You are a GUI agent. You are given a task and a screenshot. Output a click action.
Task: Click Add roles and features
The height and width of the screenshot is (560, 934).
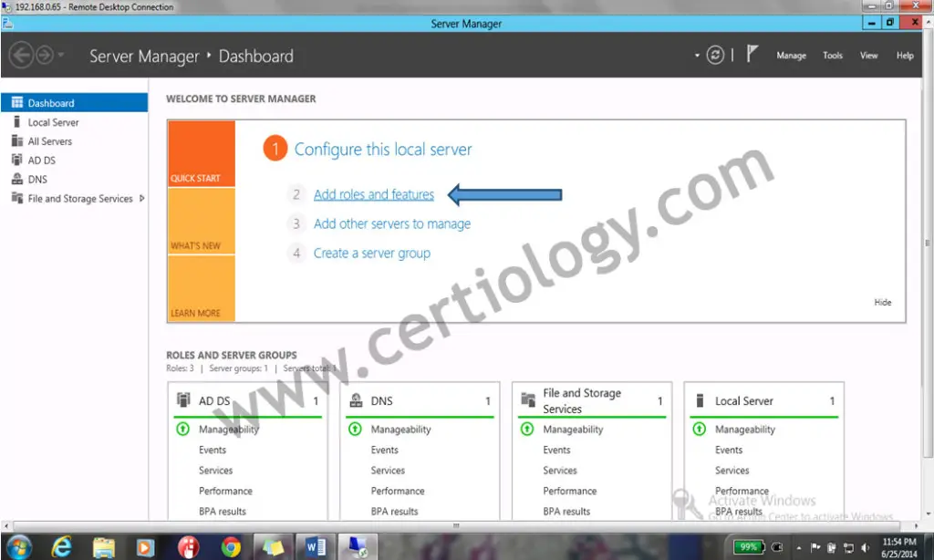374,194
